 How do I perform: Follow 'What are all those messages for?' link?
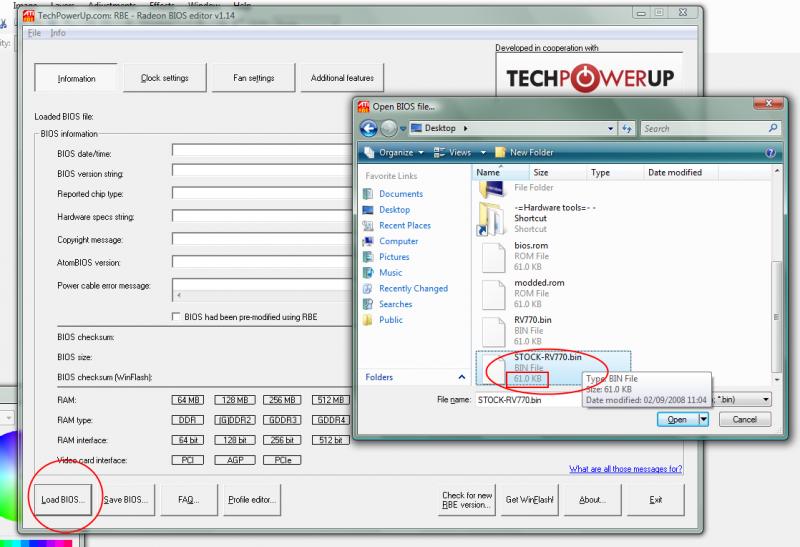coord(626,469)
